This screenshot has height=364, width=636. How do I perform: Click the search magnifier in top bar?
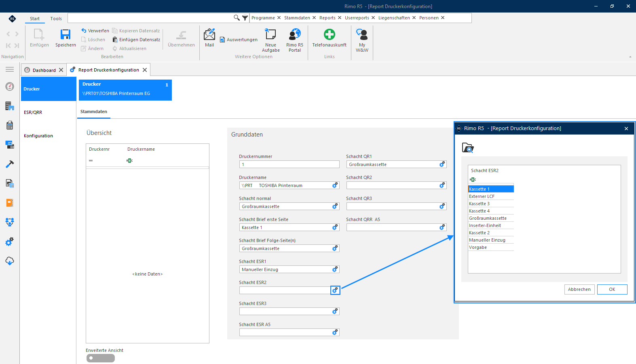tap(237, 18)
